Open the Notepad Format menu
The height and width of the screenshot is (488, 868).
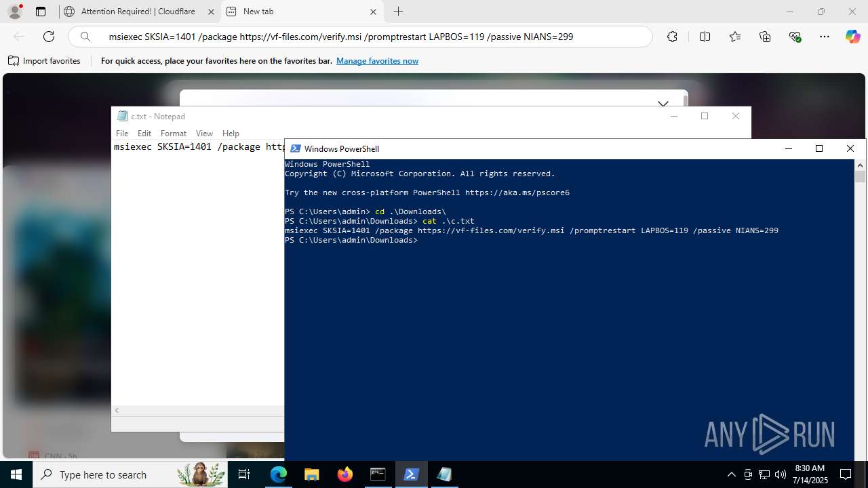[174, 134]
